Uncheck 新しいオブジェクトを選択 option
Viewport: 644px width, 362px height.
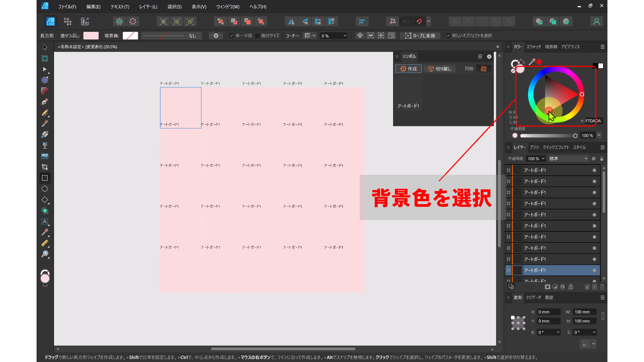point(449,35)
